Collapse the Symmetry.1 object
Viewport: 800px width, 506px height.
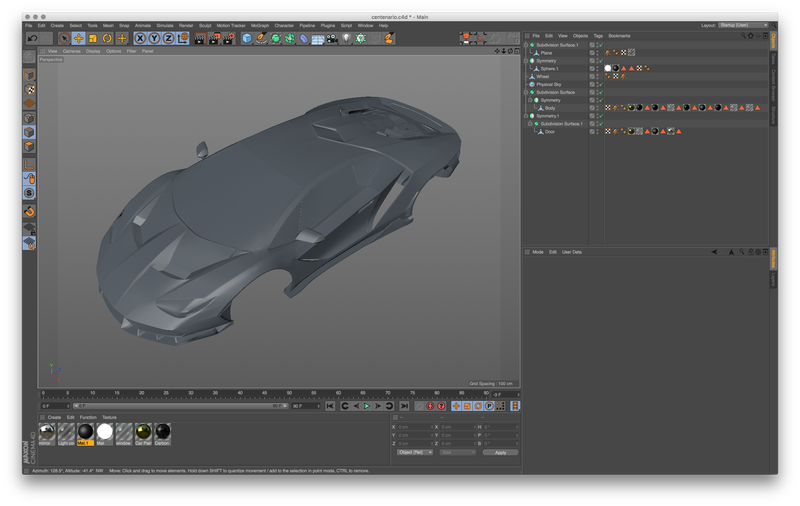(526, 116)
